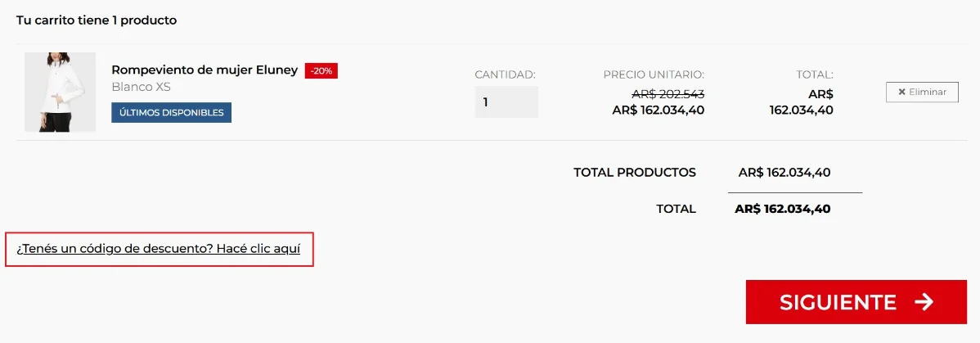980x343 pixels.
Task: Click the crossed-out AR$ 202.543 price
Action: coord(668,94)
